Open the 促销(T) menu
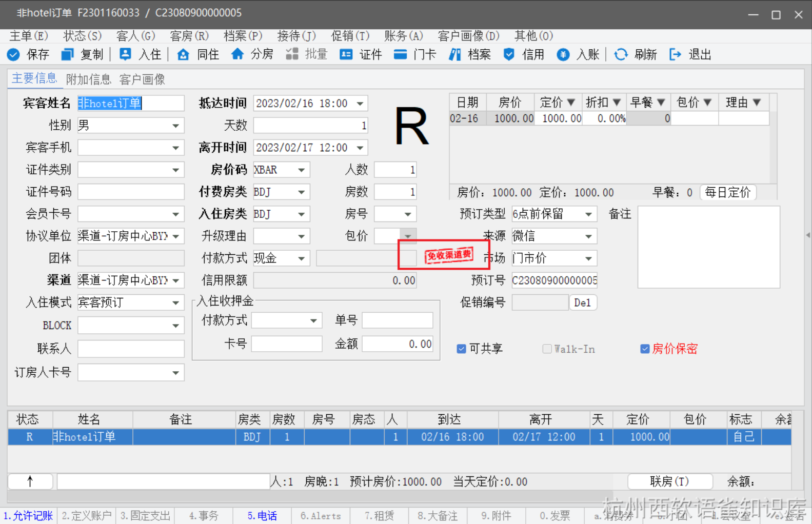Image resolution: width=812 pixels, height=524 pixels. (350, 36)
